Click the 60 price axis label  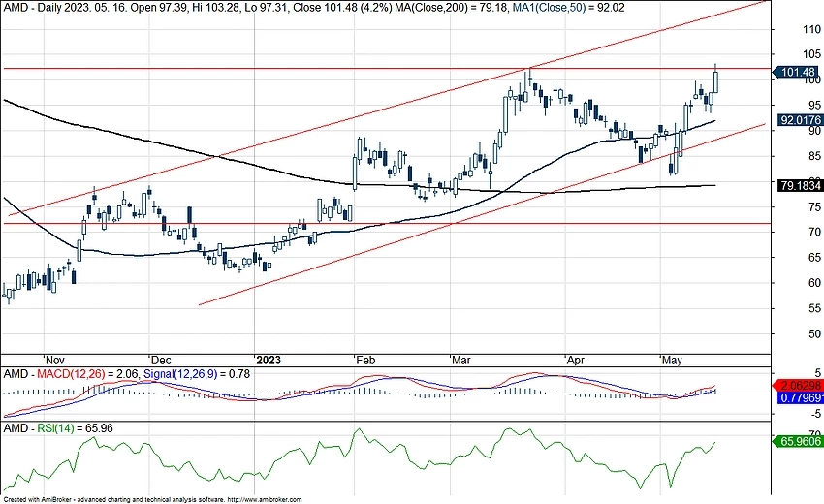(x=814, y=283)
